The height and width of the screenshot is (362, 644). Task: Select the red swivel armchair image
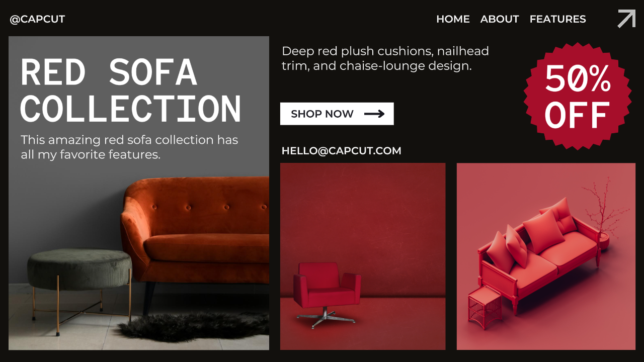363,256
